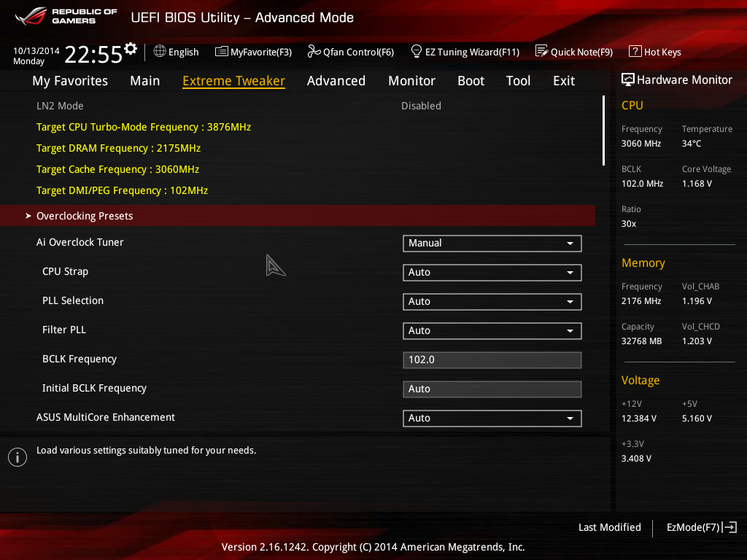Viewport: 747px width, 560px height.
Task: Click Target Cache Frequency line
Action: coord(117,169)
